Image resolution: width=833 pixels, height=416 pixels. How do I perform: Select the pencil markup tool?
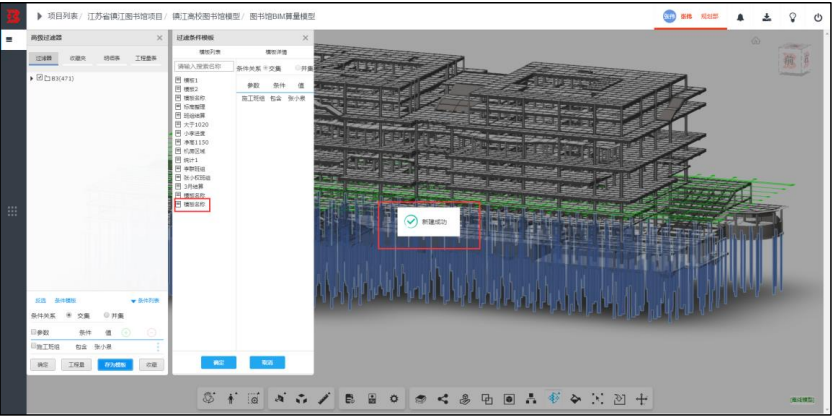click(x=325, y=398)
